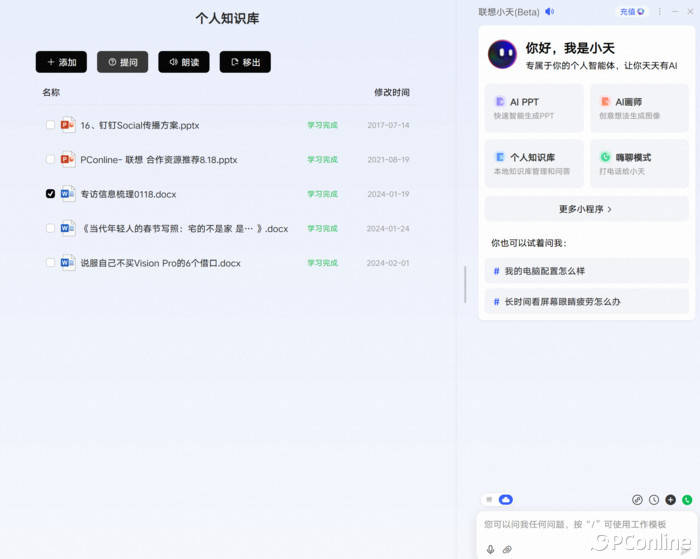Sort files by 修改时间 column header
700x559 pixels.
point(391,92)
